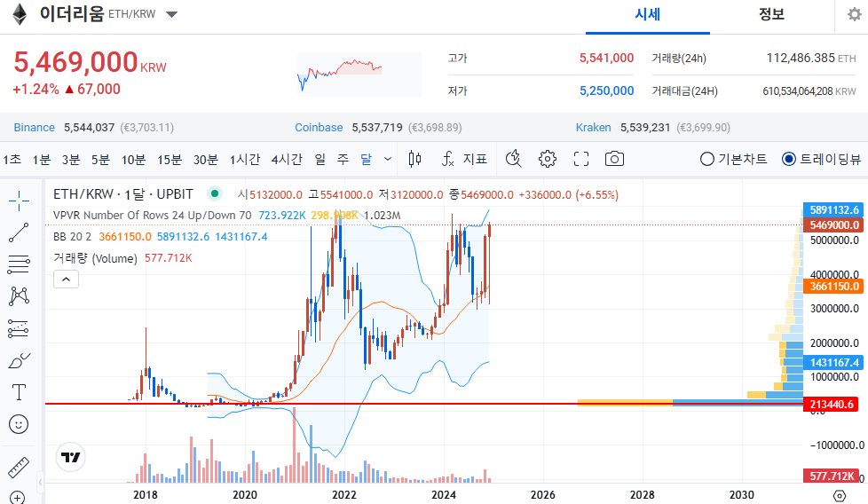Take a chart snapshot with camera icon
Screen dimensions: 868x504
614,160
